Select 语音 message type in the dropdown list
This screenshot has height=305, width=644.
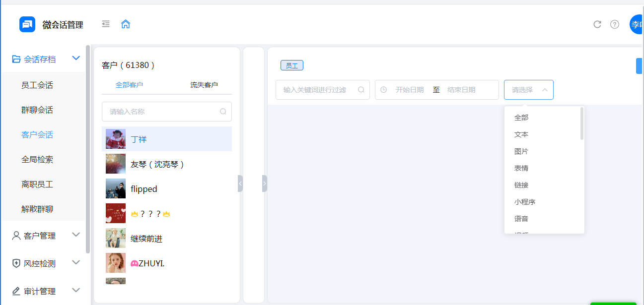pos(522,218)
